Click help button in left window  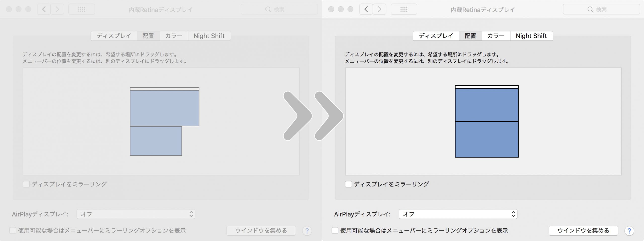pyautogui.click(x=307, y=231)
